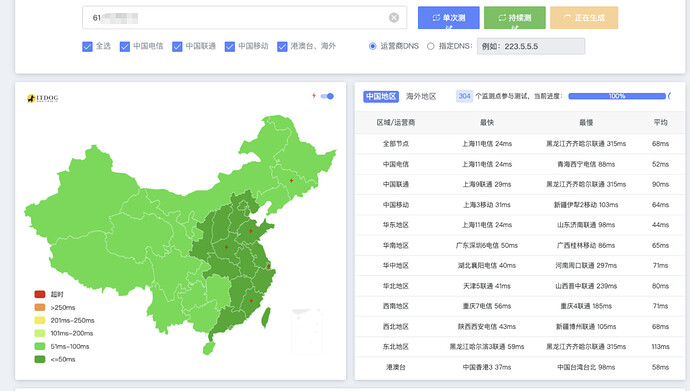
Task: Click 青海西宁电信 88ms cell
Action: 586,164
